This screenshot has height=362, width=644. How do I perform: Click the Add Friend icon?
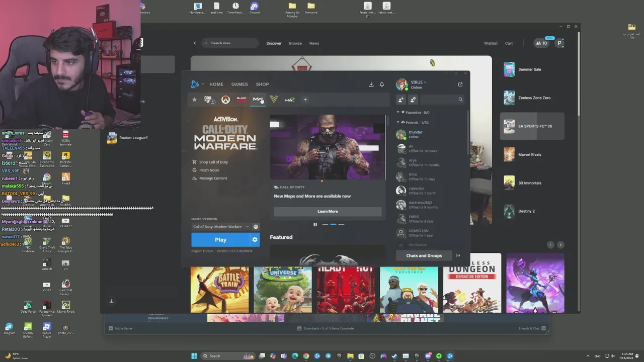pyautogui.click(x=401, y=100)
